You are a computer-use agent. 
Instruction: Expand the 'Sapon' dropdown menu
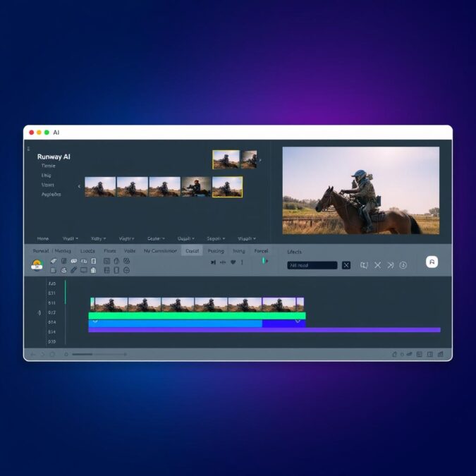[216, 238]
